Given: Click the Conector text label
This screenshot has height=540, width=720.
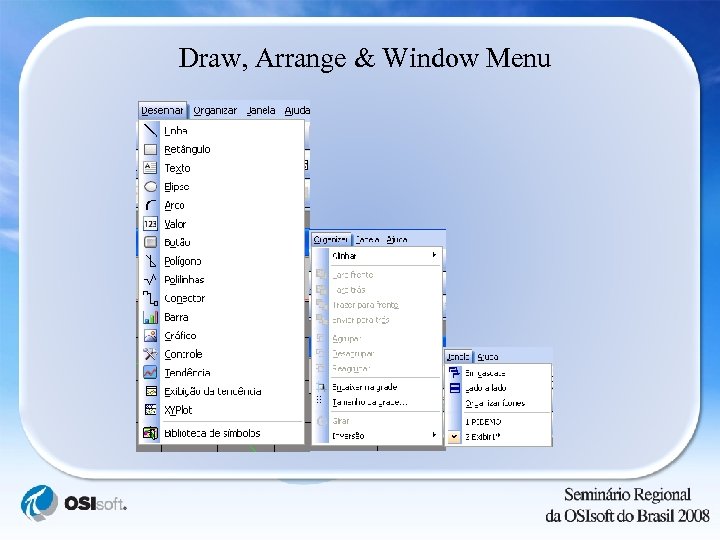Looking at the screenshot, I should pyautogui.click(x=185, y=298).
